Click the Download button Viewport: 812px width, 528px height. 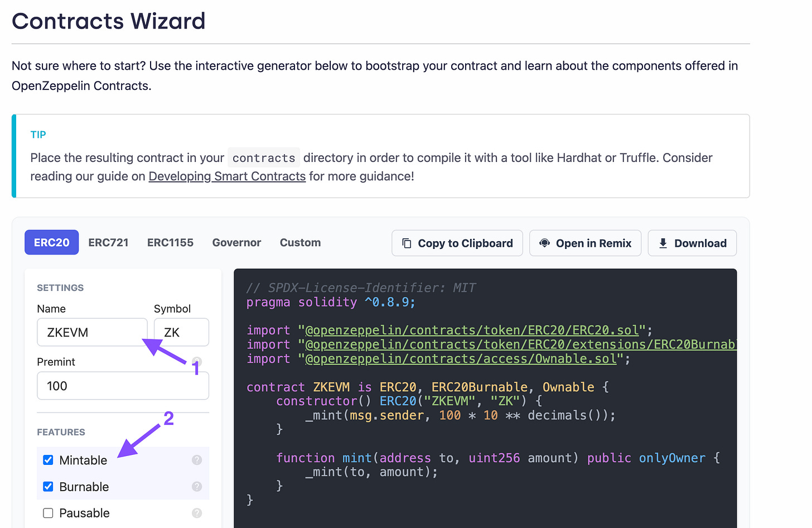click(x=692, y=243)
